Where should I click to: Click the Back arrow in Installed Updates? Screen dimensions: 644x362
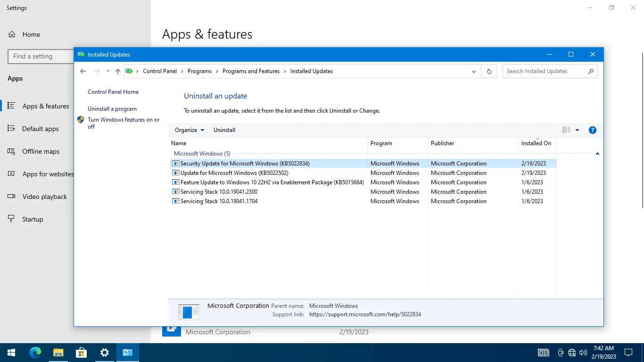tap(83, 71)
